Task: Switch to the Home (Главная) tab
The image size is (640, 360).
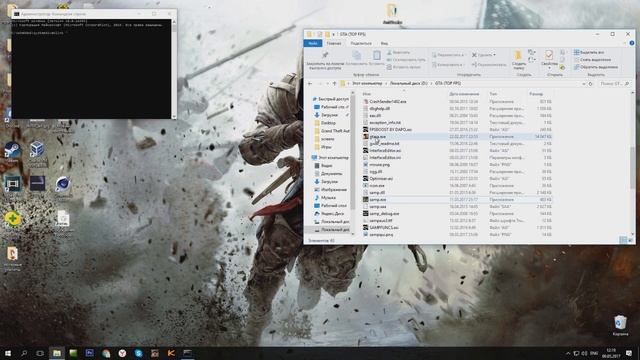Action: [x=333, y=43]
